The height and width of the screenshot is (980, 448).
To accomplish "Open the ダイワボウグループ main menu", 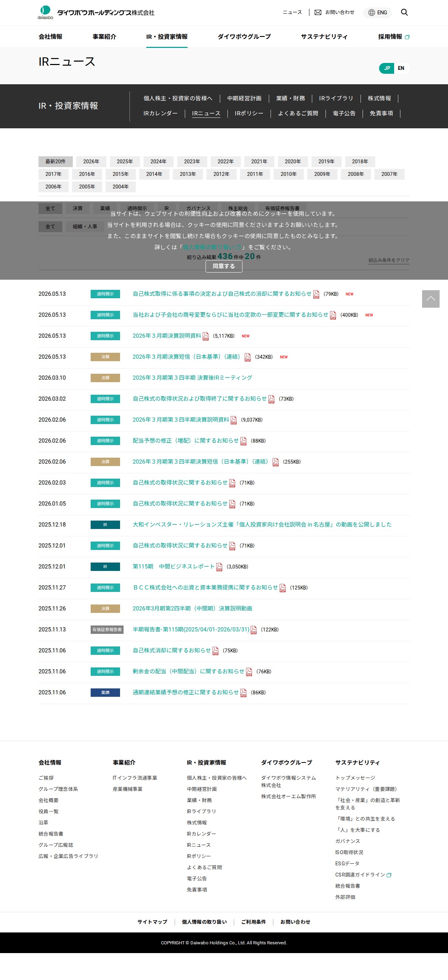I will 244,36.
